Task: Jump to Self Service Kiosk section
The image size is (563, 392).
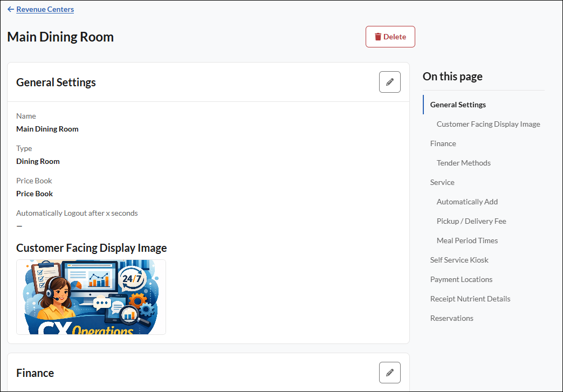Action: (x=459, y=259)
